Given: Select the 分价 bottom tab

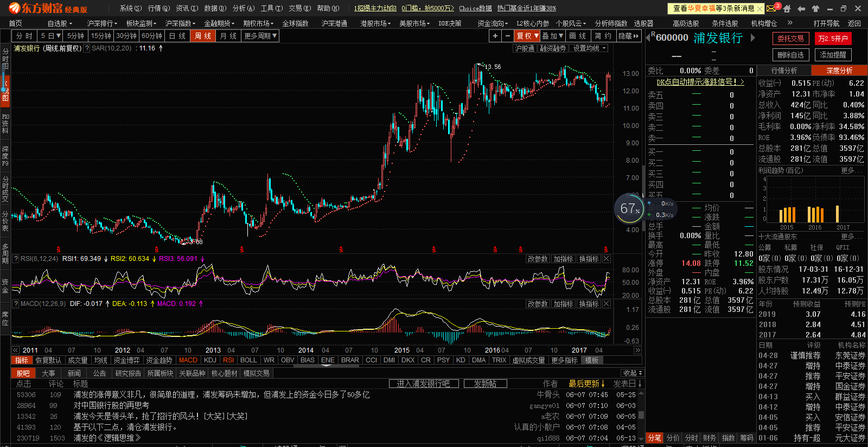Looking at the screenshot, I should click(x=673, y=438).
